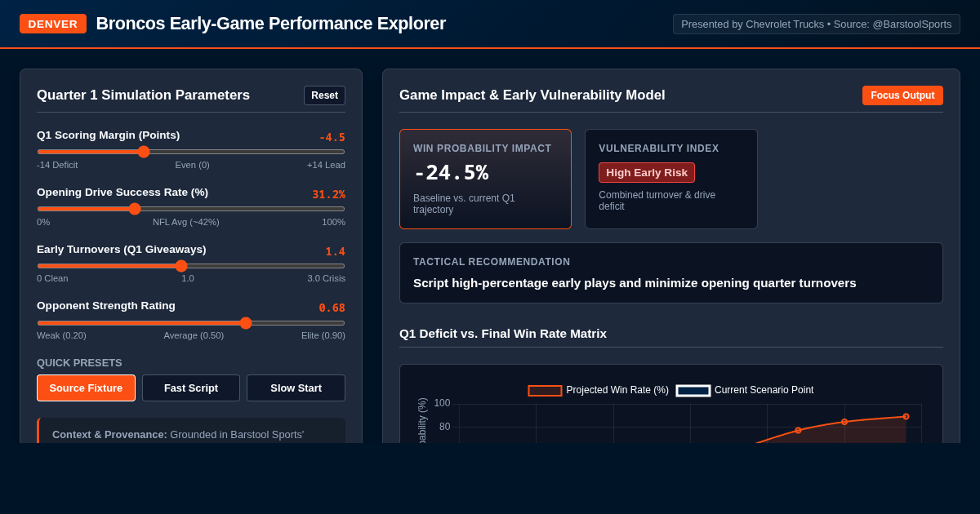Click the Win Probability Impact card
Screen dimensions: 980x514
click(485, 179)
